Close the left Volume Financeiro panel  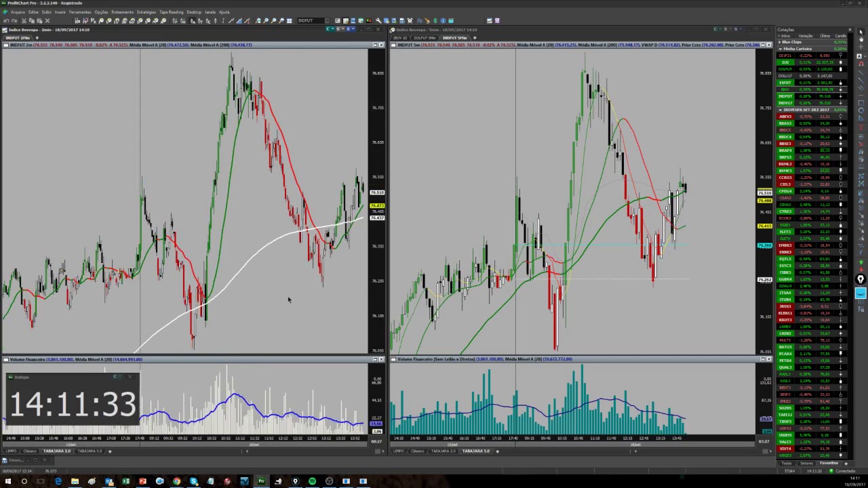coord(382,359)
